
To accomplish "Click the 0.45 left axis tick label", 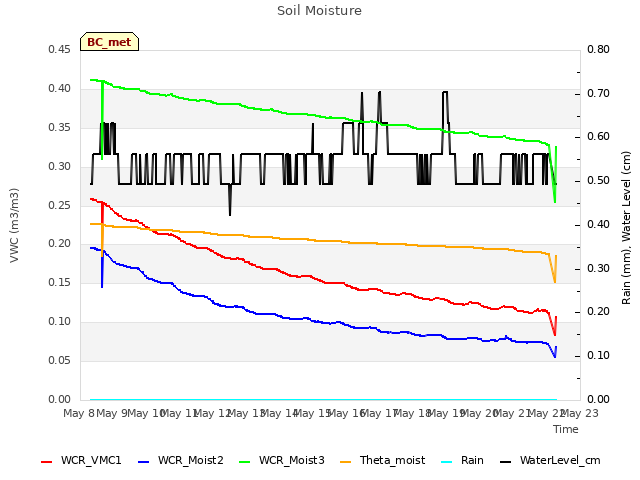I will [x=59, y=49].
